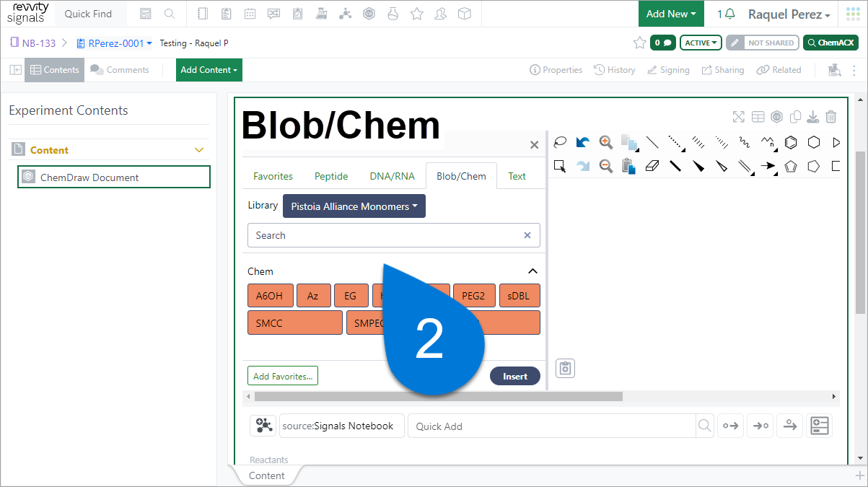
Task: Open the ChemACX search button
Action: (x=830, y=43)
